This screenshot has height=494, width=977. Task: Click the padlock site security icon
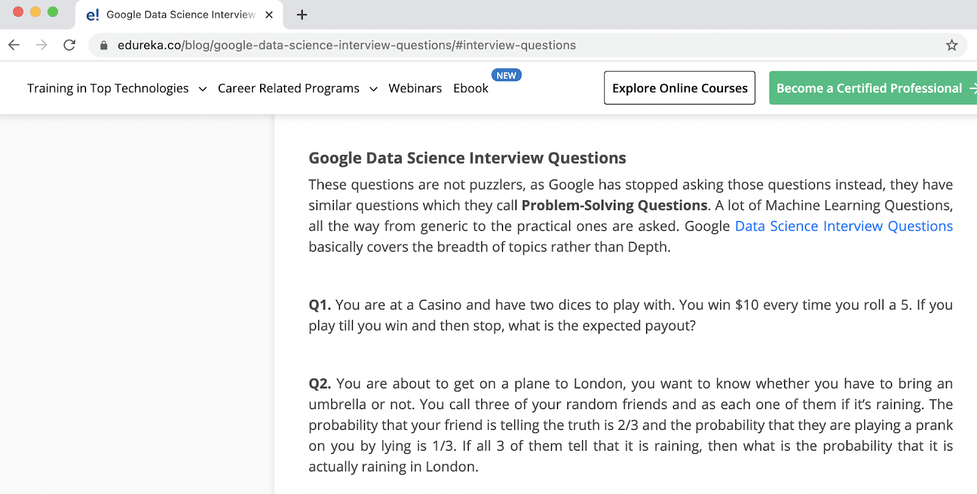[x=104, y=45]
